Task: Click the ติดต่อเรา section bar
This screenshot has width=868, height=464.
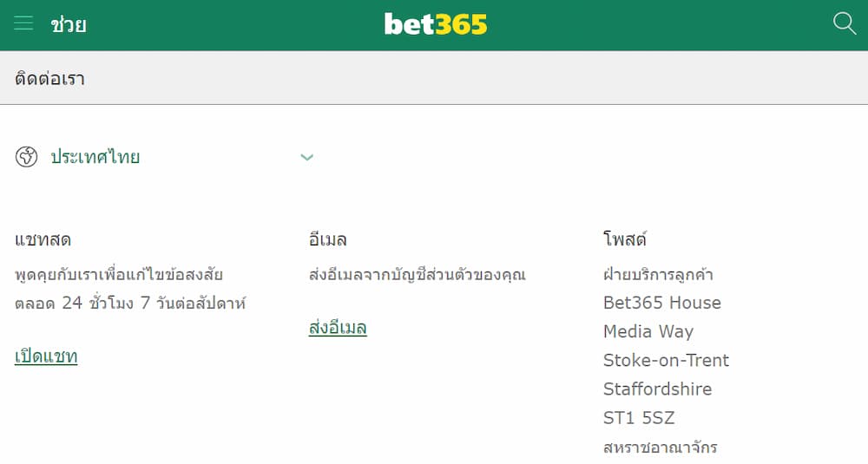Action: point(434,79)
